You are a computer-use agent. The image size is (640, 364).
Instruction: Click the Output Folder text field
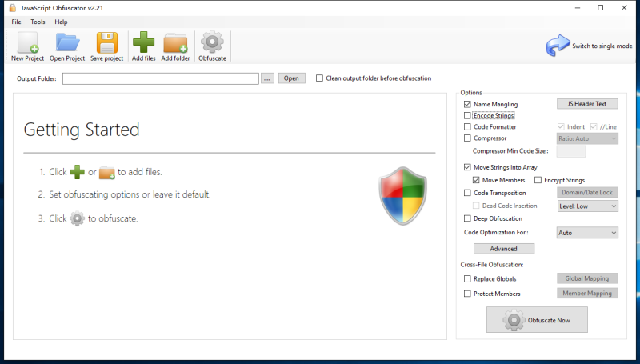[x=160, y=78]
